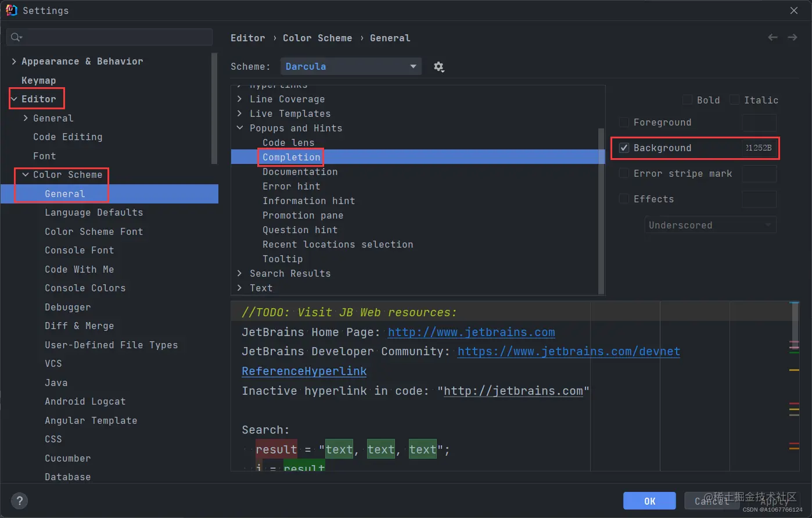This screenshot has width=812, height=518.
Task: Click the OK button
Action: 649,501
